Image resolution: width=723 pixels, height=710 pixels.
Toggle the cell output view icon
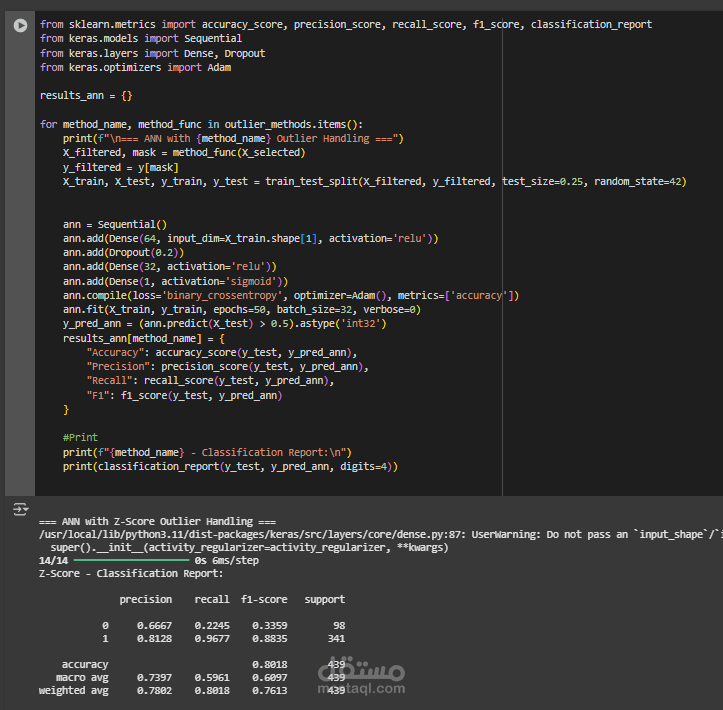point(20,509)
